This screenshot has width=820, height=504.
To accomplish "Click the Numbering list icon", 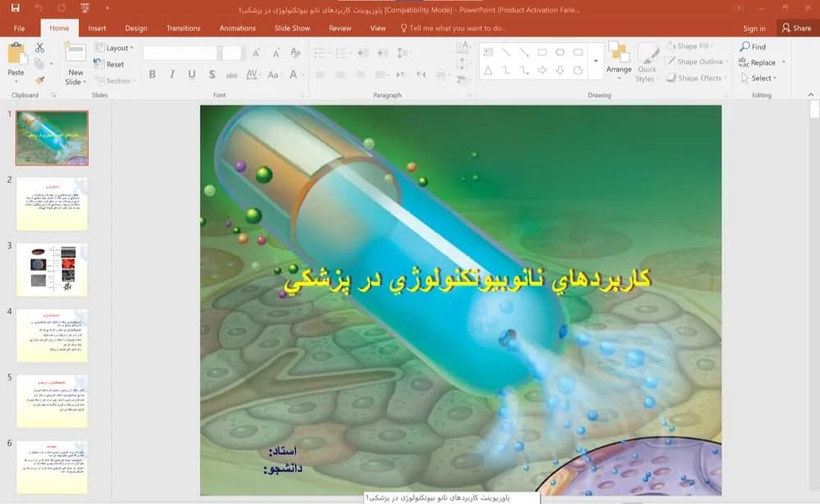I will pyautogui.click(x=341, y=52).
